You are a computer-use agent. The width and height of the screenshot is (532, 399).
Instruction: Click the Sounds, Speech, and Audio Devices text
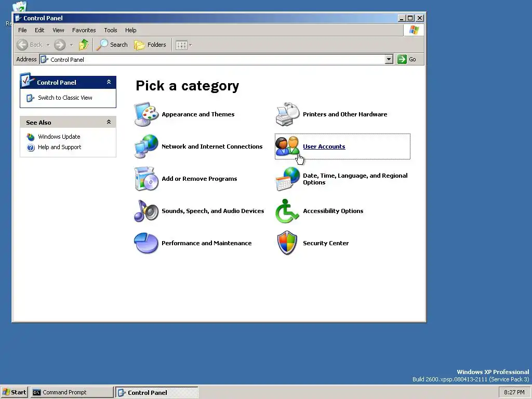[x=212, y=211]
